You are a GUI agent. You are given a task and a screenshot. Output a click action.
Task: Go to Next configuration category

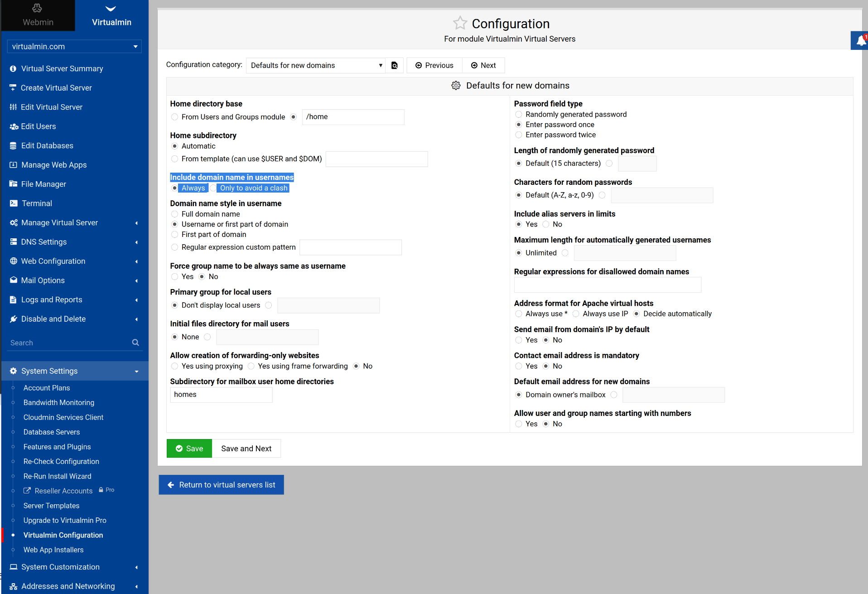pyautogui.click(x=483, y=65)
